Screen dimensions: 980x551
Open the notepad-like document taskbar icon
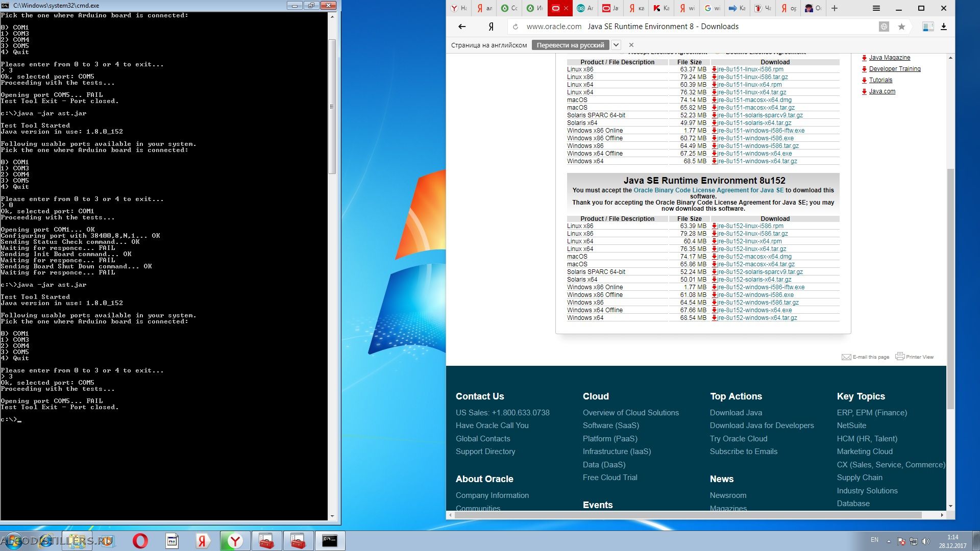172,541
